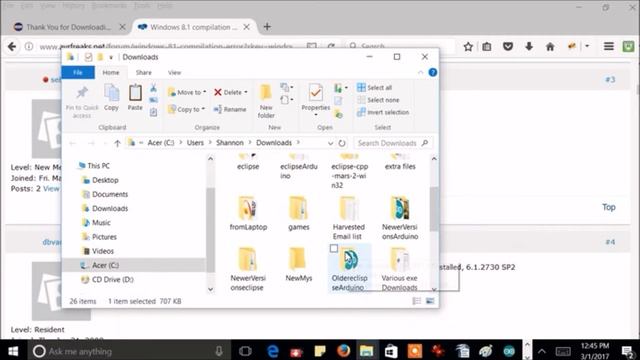Screen dimensions: 640x360
Task: Toggle checkbox on OldereclipseArduino folder
Action: [334, 248]
